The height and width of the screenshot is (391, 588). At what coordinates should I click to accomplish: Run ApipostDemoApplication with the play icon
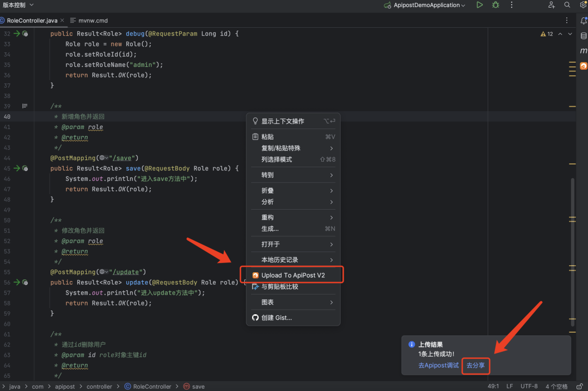pyautogui.click(x=479, y=5)
